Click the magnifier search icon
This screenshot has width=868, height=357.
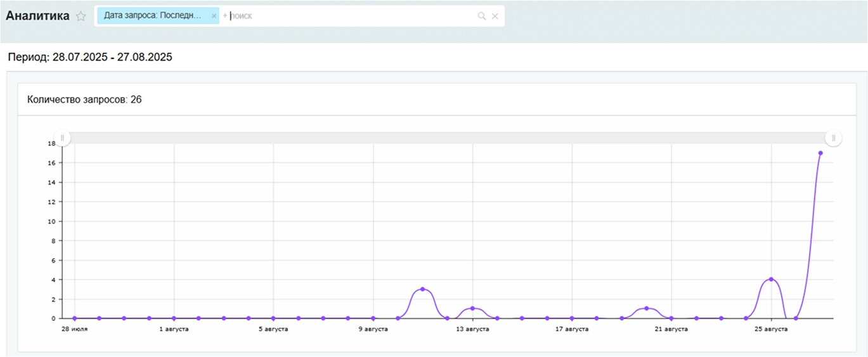[482, 16]
